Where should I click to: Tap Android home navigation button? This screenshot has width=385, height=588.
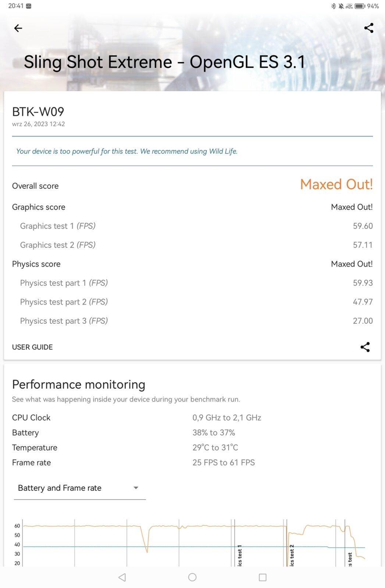[x=192, y=577]
